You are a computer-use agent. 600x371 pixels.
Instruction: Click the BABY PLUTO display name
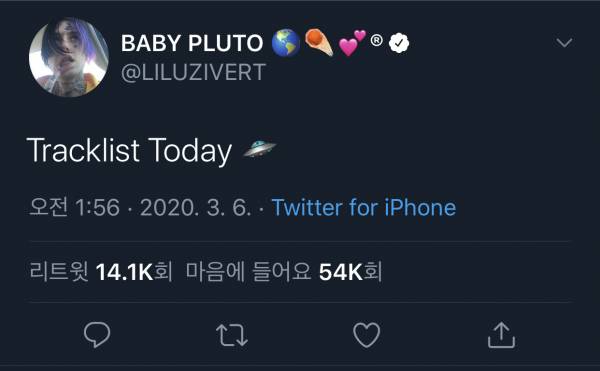click(x=192, y=43)
